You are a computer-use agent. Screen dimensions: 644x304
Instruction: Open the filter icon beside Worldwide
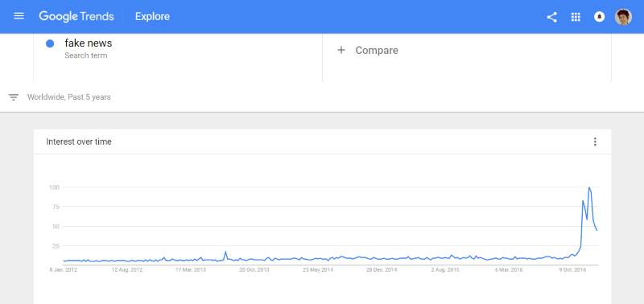click(x=14, y=97)
